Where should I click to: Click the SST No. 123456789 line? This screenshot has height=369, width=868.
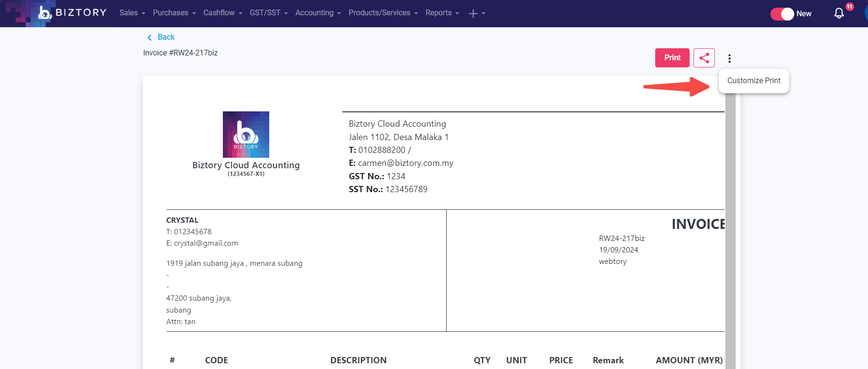click(388, 189)
